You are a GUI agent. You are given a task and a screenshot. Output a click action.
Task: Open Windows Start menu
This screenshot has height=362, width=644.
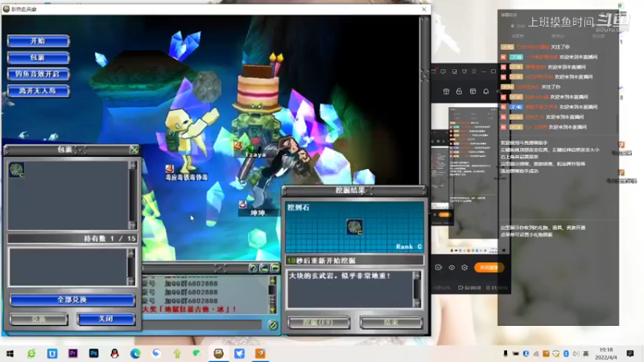10,353
